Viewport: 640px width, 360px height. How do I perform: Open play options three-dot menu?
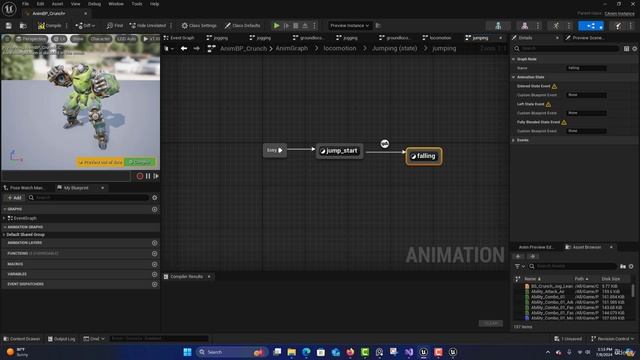[314, 26]
